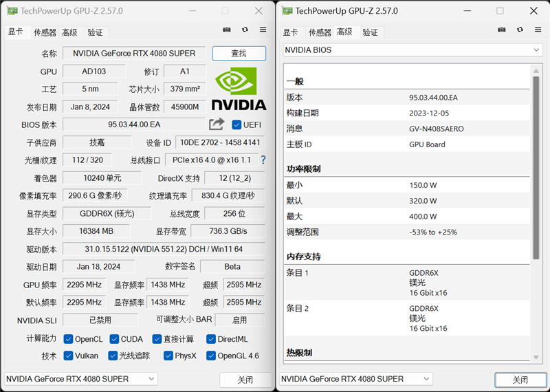Select the GV-N408SAERO message row
550x392 pixels.
point(407,129)
